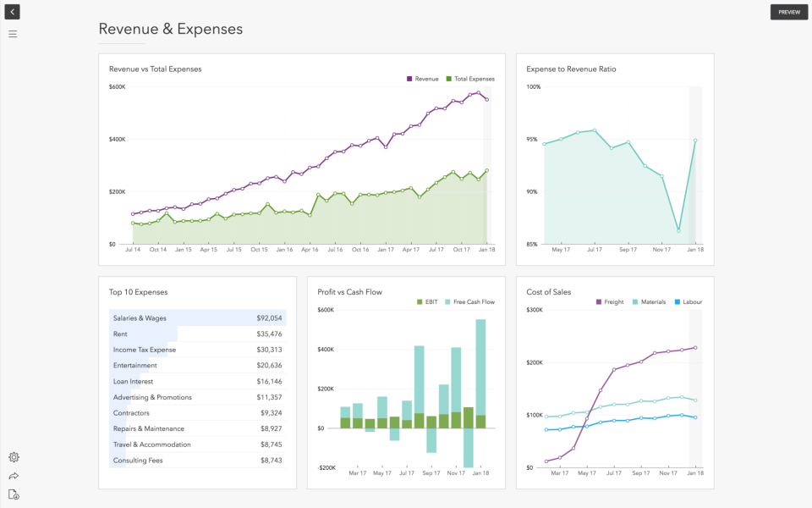The height and width of the screenshot is (508, 812).
Task: Click the purple Revenue legend icon
Action: coord(409,78)
